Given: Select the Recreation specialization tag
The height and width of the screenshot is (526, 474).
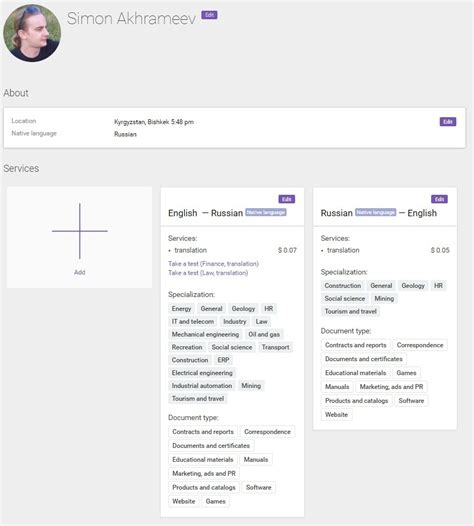Looking at the screenshot, I should tap(187, 348).
